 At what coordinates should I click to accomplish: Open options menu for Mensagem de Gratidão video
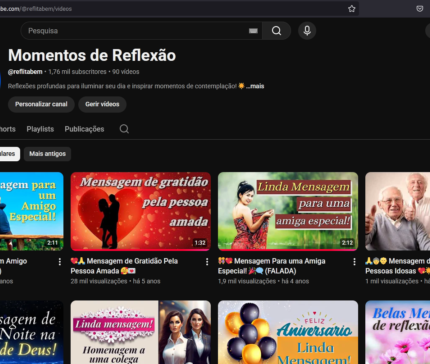click(207, 262)
